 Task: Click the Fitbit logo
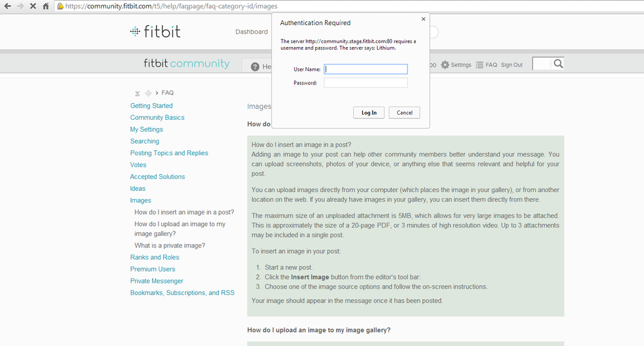(x=155, y=32)
